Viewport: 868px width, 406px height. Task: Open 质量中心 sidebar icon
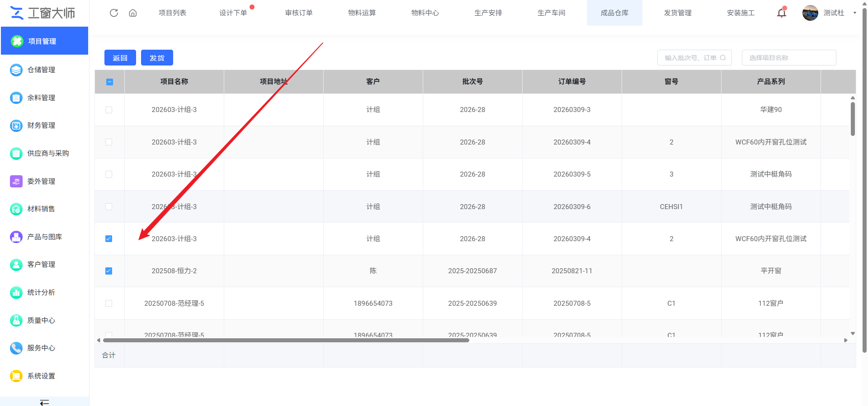(16, 321)
